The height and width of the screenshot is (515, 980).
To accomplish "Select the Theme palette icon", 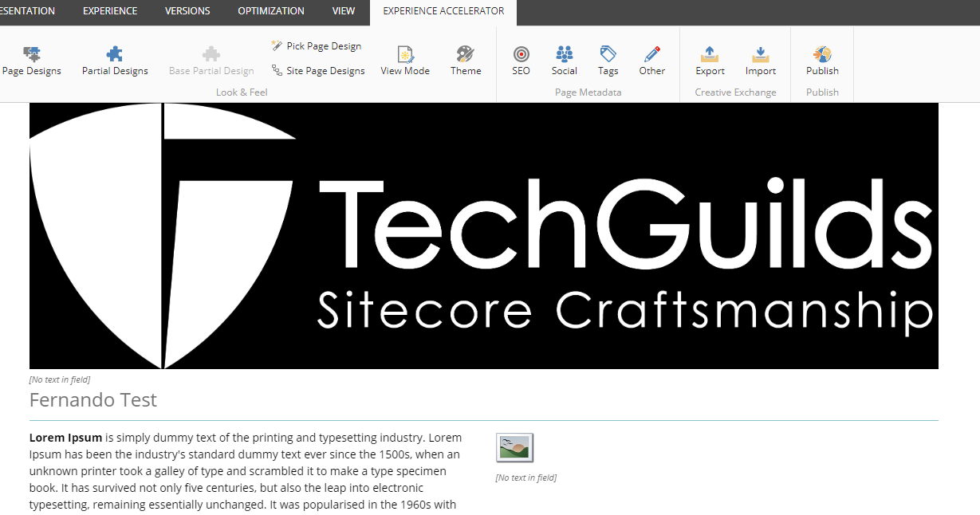I will pos(466,54).
